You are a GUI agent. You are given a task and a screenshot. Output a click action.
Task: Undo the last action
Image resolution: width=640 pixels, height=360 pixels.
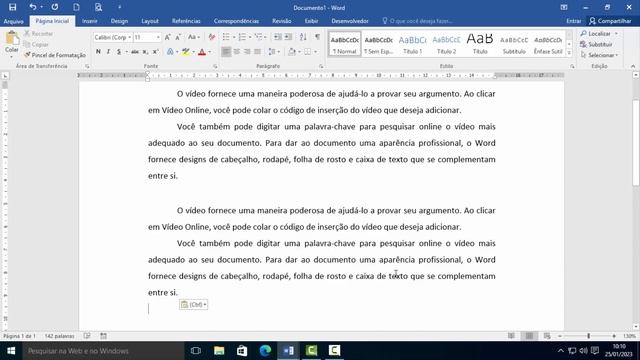(33, 7)
